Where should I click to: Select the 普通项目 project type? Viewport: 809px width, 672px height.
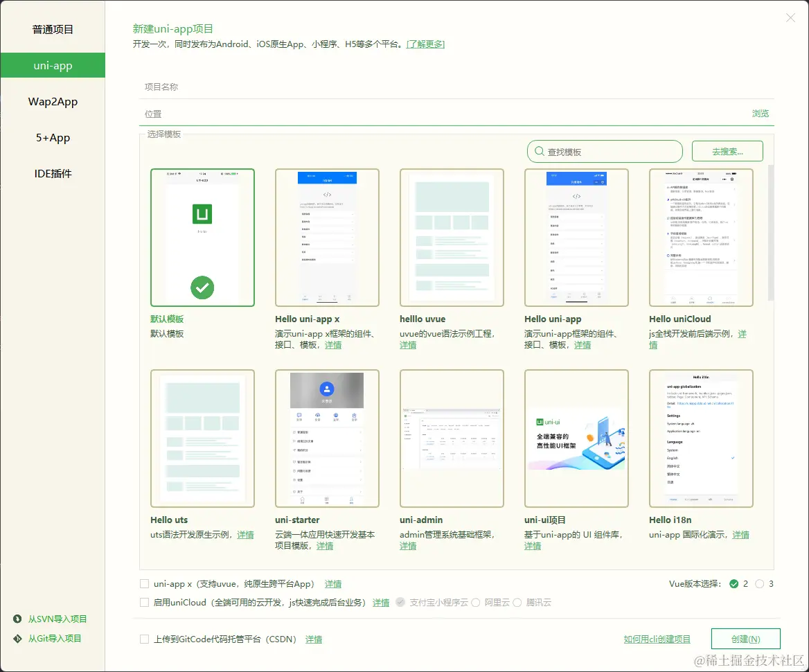click(53, 29)
